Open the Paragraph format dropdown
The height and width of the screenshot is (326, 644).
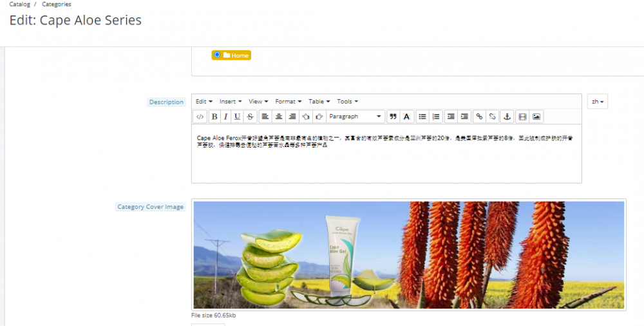tap(355, 117)
